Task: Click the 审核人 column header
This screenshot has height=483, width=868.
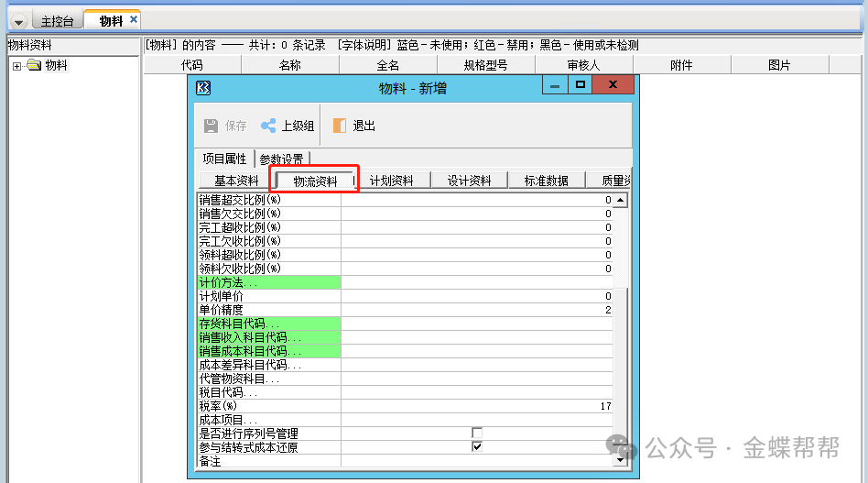Action: click(x=584, y=65)
